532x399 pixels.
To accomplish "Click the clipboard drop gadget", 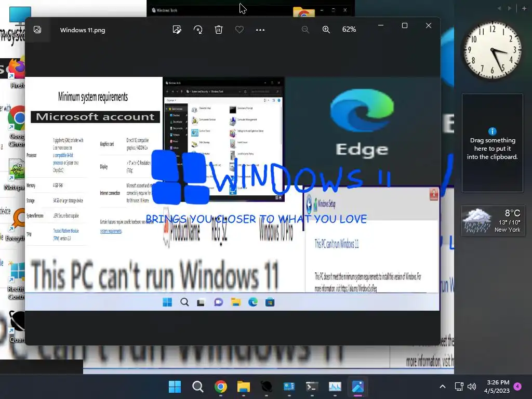I will (x=493, y=143).
